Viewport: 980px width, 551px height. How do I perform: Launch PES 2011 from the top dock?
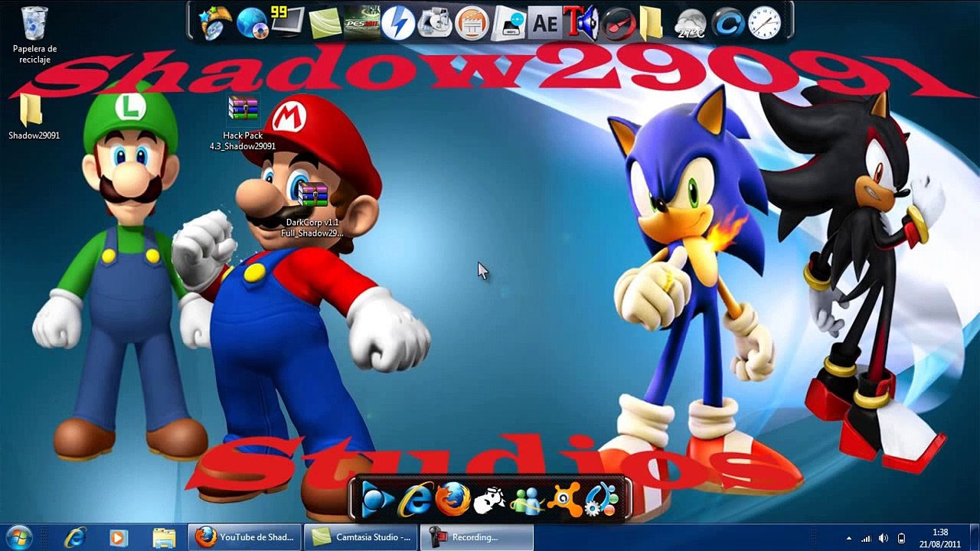[361, 23]
